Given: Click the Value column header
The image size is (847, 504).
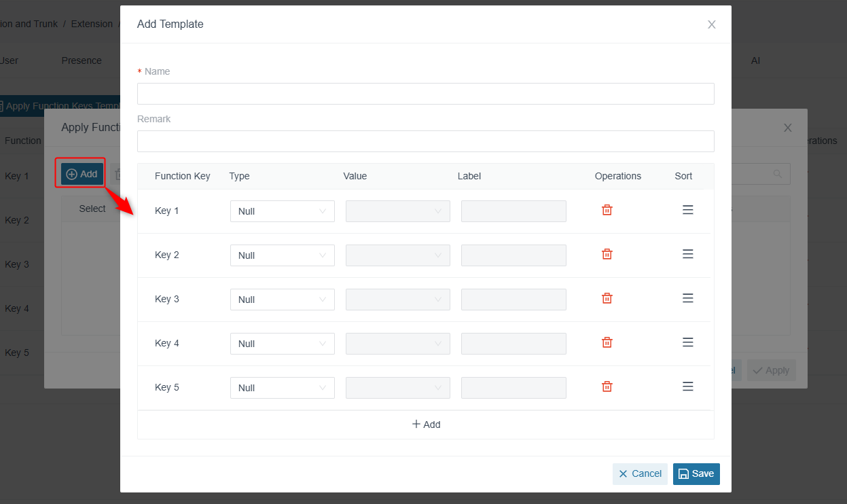Looking at the screenshot, I should click(355, 176).
